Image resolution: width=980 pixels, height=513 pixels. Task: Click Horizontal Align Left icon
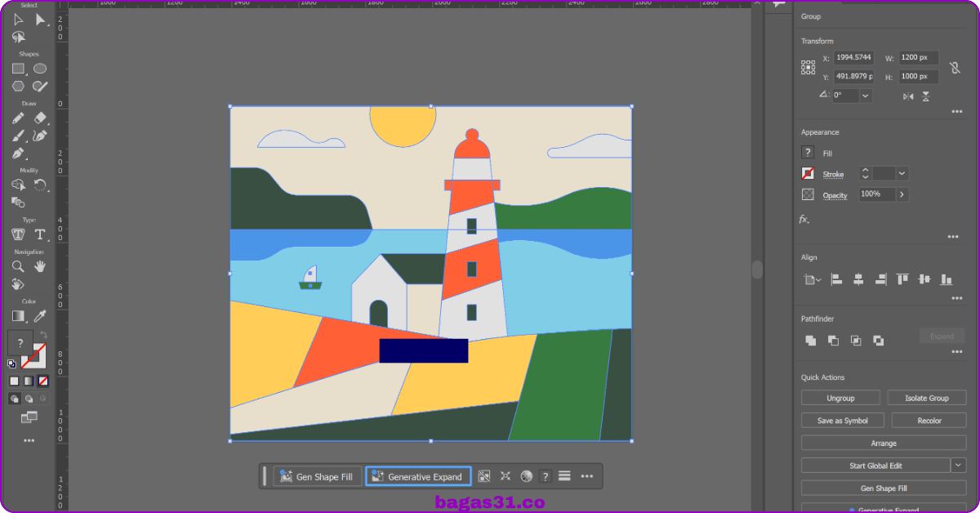[x=836, y=279]
